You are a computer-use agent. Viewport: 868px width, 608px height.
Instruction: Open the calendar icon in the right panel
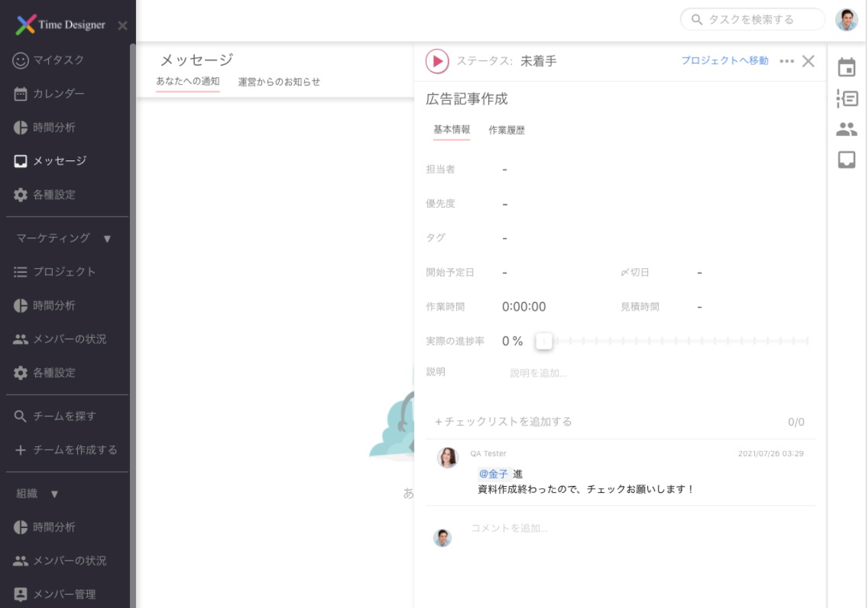846,67
